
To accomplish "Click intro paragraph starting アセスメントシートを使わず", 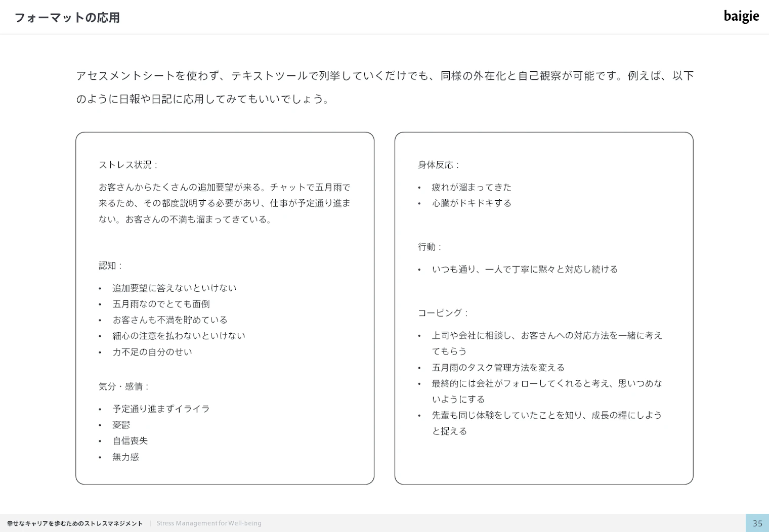I will (x=384, y=87).
